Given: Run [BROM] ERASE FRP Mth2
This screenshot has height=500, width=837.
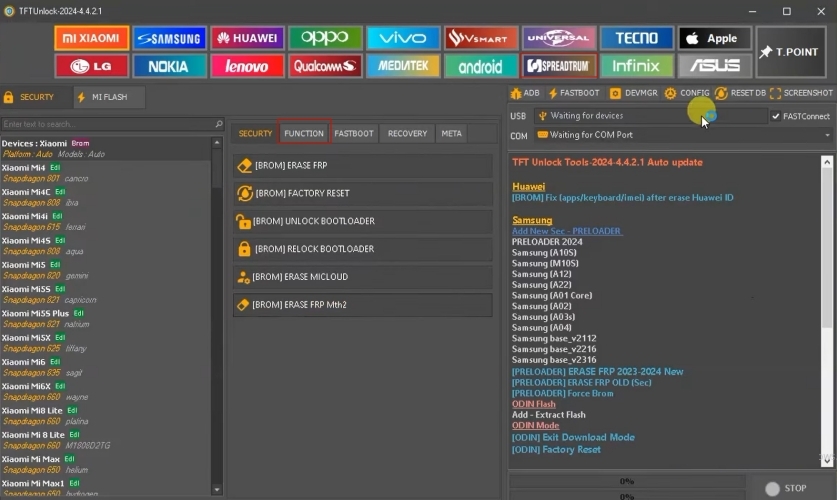Looking at the screenshot, I should [x=362, y=305].
